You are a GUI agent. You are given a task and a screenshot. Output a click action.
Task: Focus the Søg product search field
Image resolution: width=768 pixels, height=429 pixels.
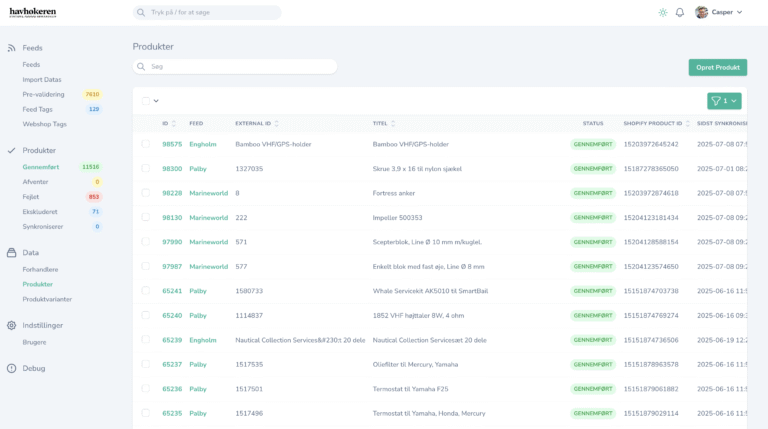235,67
